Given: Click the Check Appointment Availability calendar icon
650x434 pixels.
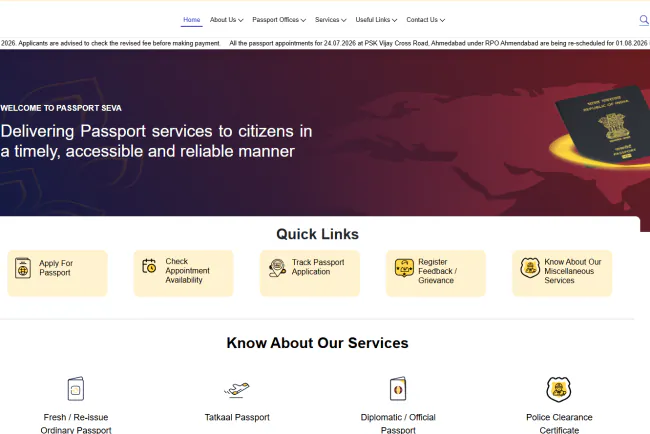Looking at the screenshot, I should (x=149, y=266).
